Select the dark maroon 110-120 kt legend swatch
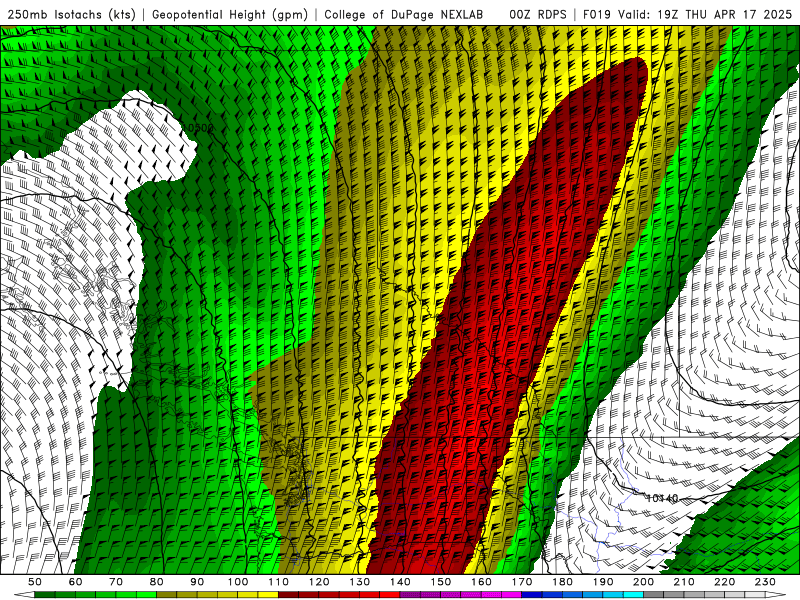The image size is (800, 600). click(288, 594)
